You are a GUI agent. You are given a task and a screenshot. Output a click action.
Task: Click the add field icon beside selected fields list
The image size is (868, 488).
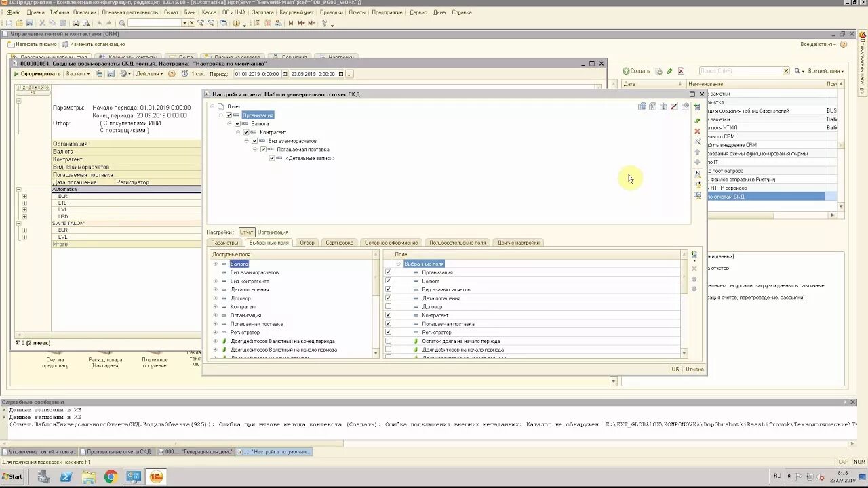pos(694,256)
